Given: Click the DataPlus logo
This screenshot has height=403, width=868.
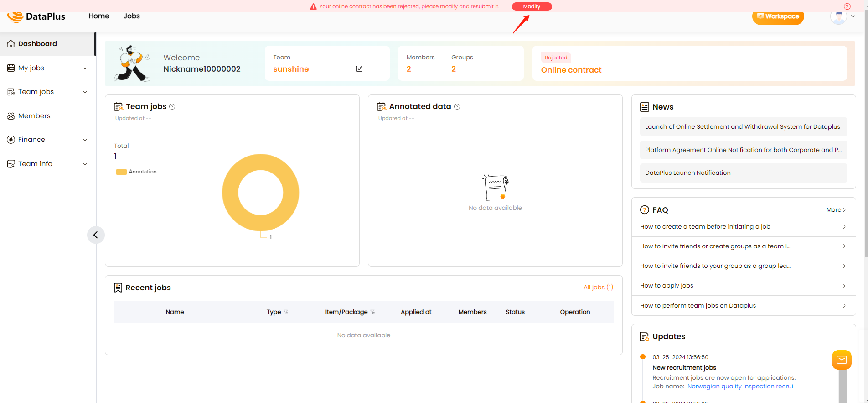Looking at the screenshot, I should click(x=36, y=16).
